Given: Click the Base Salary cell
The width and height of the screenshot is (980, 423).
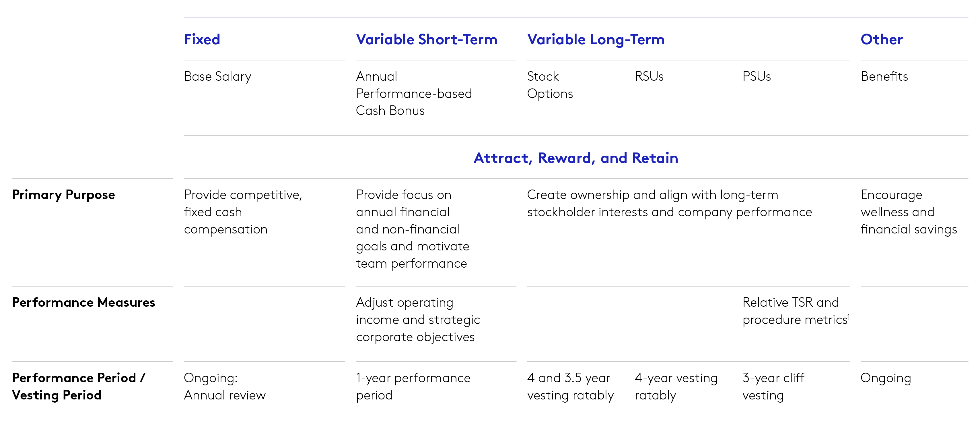Looking at the screenshot, I should point(217,76).
